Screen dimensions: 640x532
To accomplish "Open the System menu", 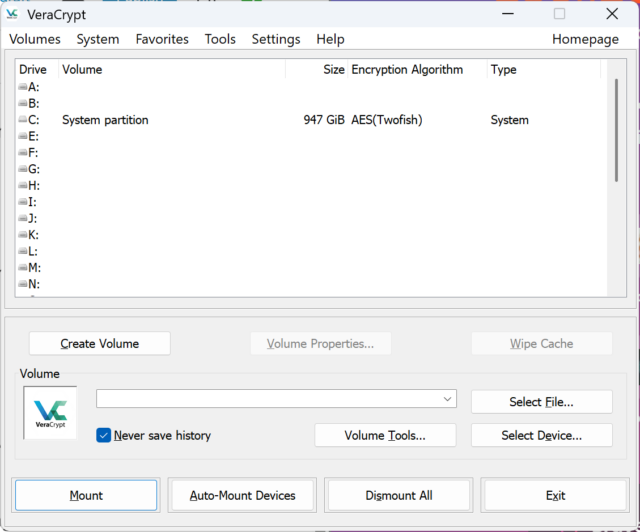I will pyautogui.click(x=98, y=39).
